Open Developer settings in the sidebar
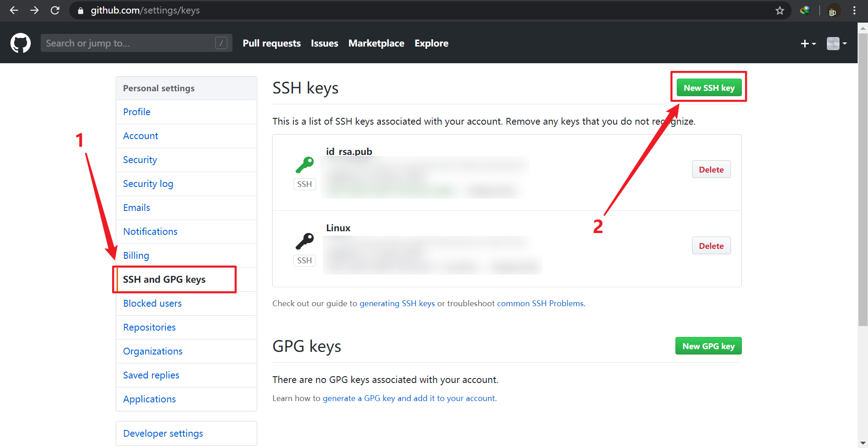Image resolution: width=868 pixels, height=448 pixels. pyautogui.click(x=163, y=434)
